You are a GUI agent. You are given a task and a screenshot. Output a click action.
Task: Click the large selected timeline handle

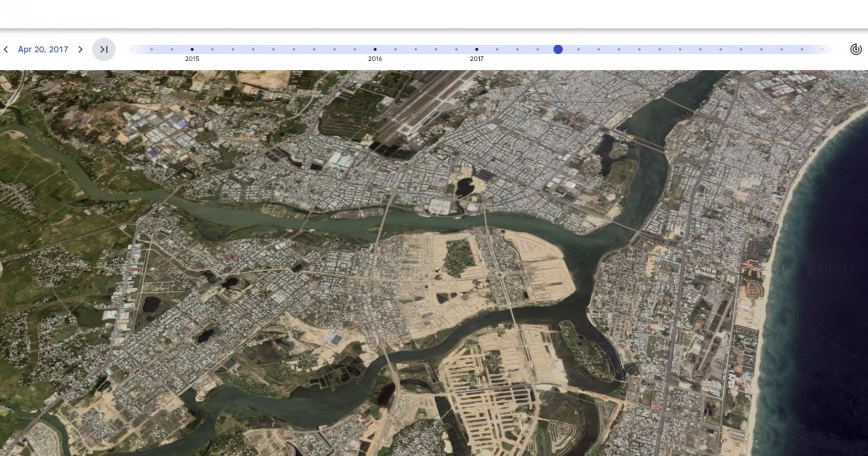[558, 49]
